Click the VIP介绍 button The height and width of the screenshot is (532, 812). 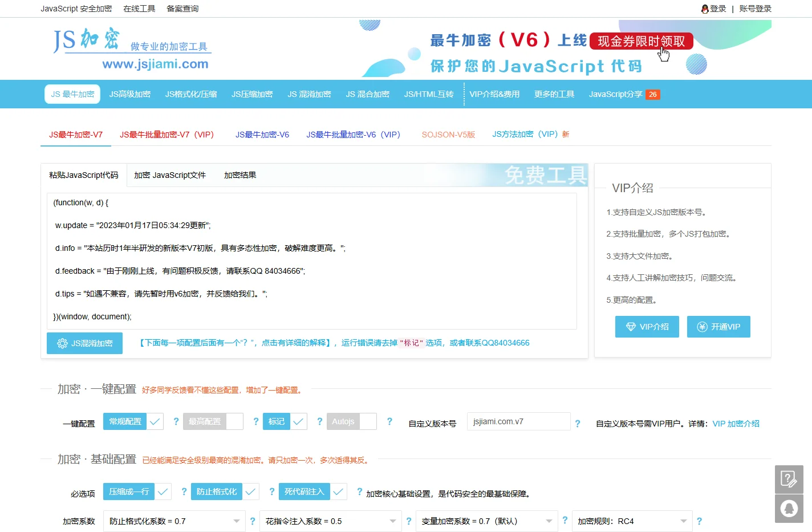pyautogui.click(x=647, y=327)
